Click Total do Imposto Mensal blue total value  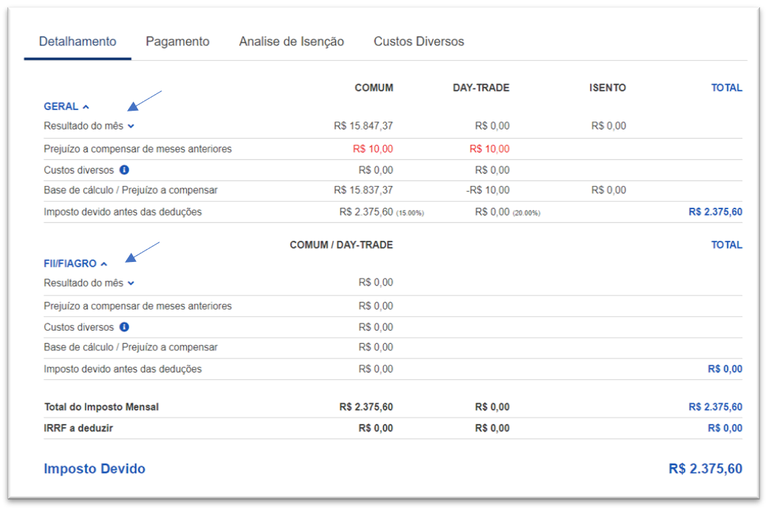click(716, 407)
